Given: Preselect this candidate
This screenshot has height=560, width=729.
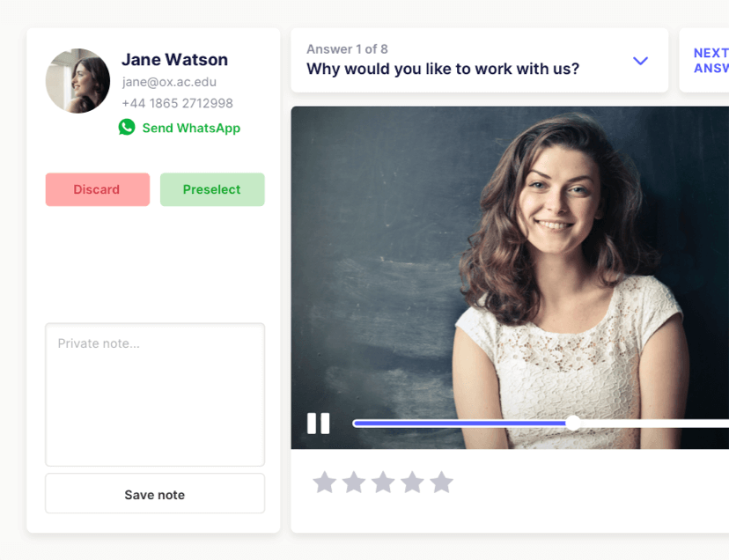Looking at the screenshot, I should [x=211, y=189].
